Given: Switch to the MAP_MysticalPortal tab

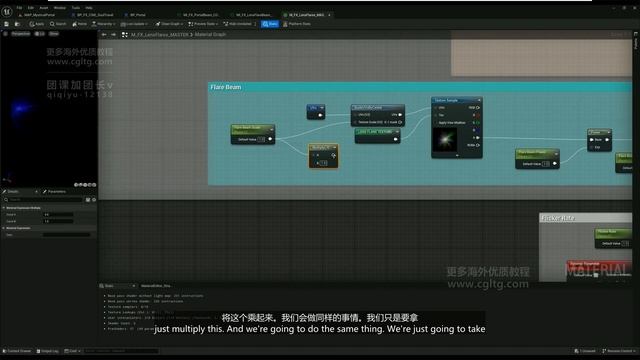Looking at the screenshot, I should (39, 15).
